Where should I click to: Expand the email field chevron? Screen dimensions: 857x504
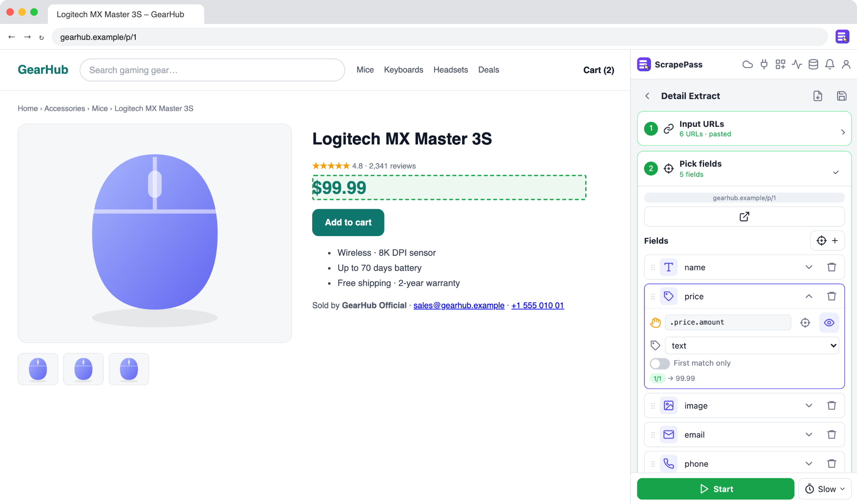(x=809, y=434)
